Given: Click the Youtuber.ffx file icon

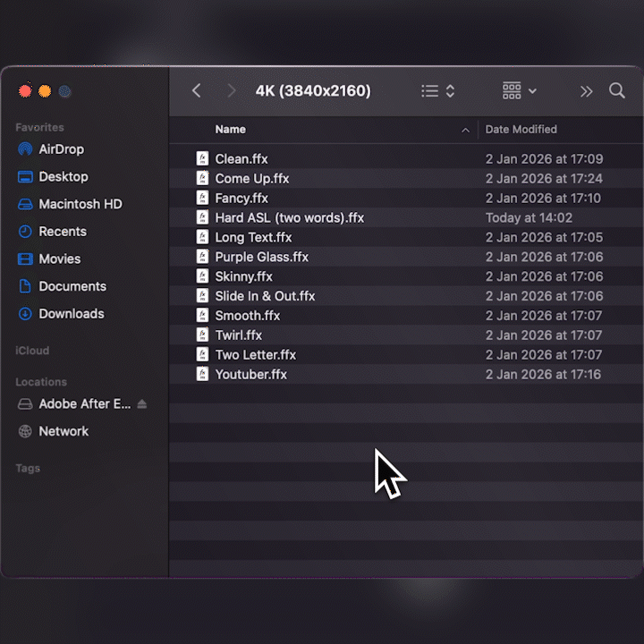Looking at the screenshot, I should click(203, 375).
